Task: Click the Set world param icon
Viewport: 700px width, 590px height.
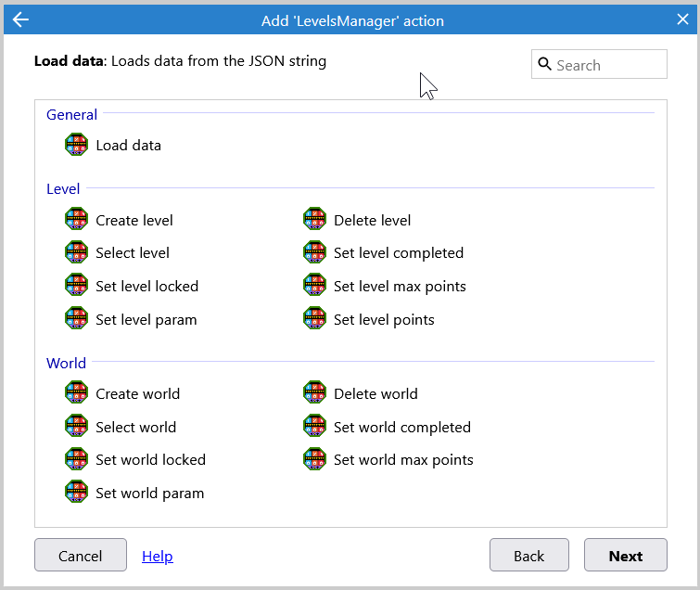Action: [75, 493]
